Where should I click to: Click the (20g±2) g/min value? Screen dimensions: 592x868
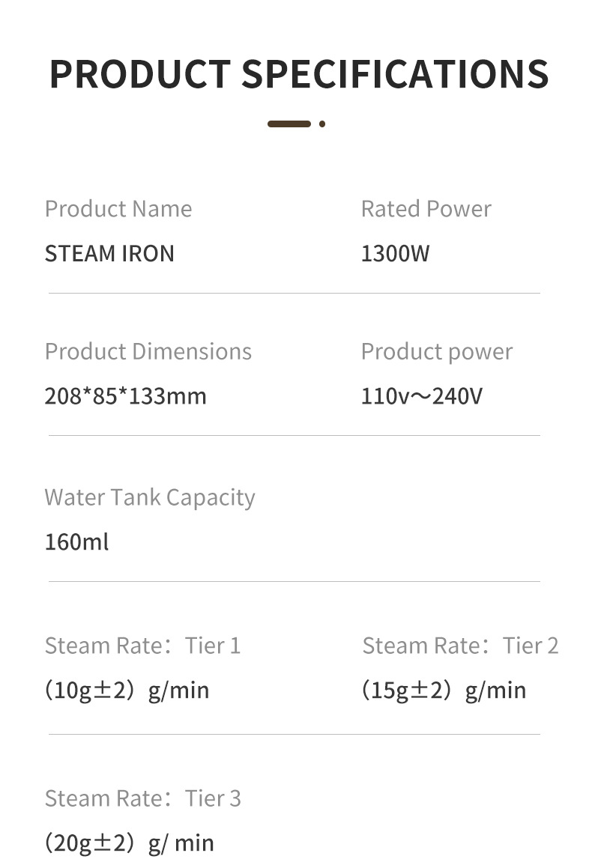pyautogui.click(x=129, y=843)
